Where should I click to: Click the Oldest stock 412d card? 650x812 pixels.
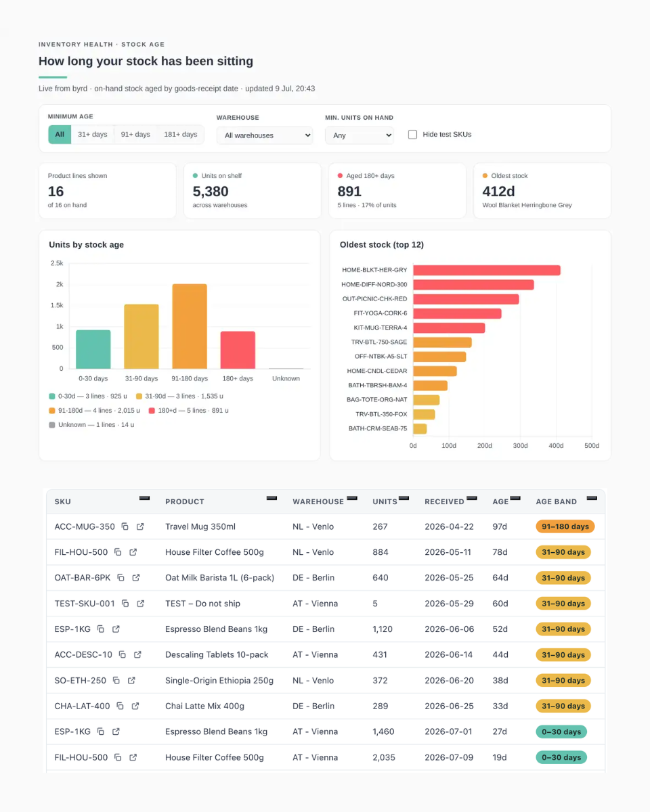point(542,190)
